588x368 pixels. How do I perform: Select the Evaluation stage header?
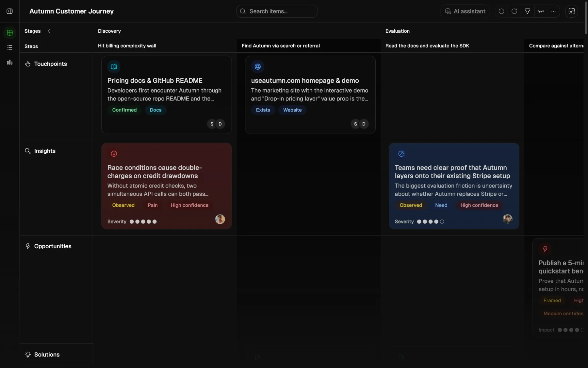pyautogui.click(x=398, y=31)
